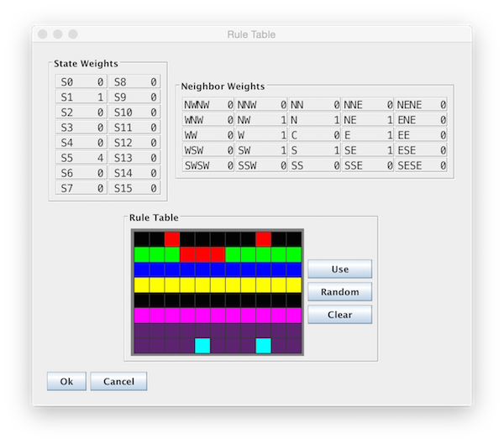Select the WSW neighbor weight field
The height and width of the screenshot is (444, 504).
[x=208, y=150]
